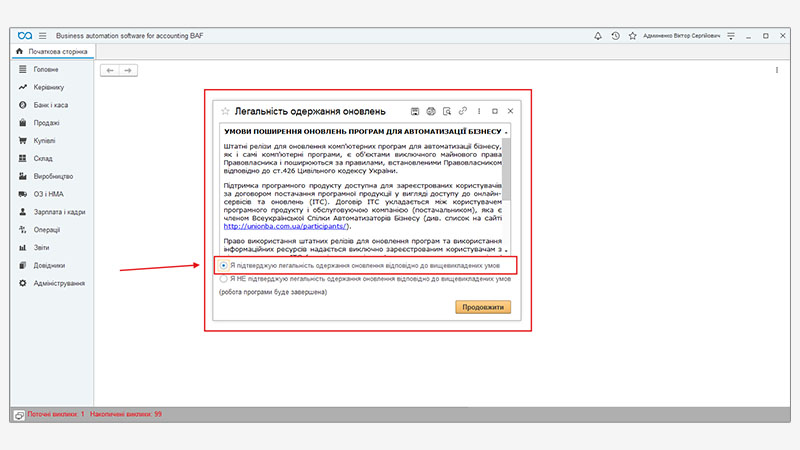800x450 pixels.
Task: Click the hamburger main menu icon
Action: (x=43, y=35)
